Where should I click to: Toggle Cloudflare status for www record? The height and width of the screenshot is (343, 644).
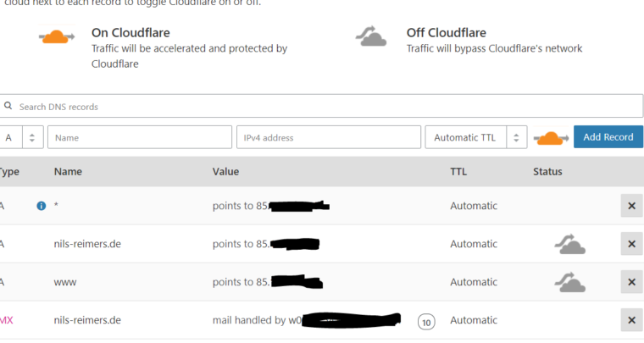pyautogui.click(x=569, y=282)
